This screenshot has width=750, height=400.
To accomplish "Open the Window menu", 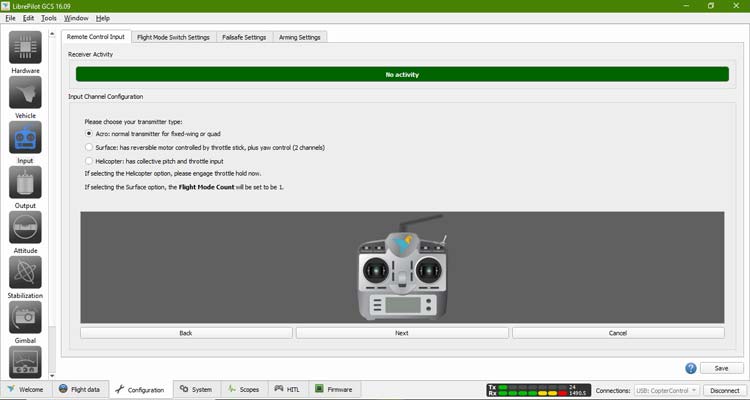I will (76, 18).
